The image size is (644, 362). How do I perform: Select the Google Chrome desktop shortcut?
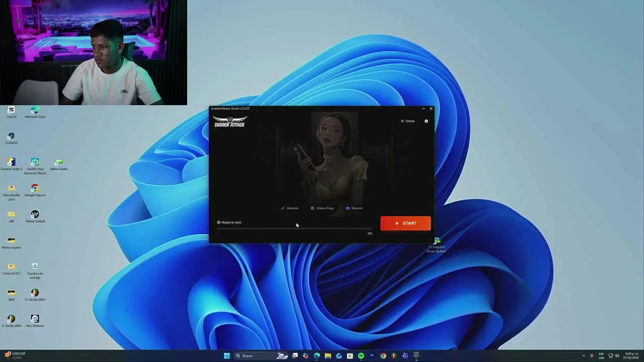coord(35,191)
